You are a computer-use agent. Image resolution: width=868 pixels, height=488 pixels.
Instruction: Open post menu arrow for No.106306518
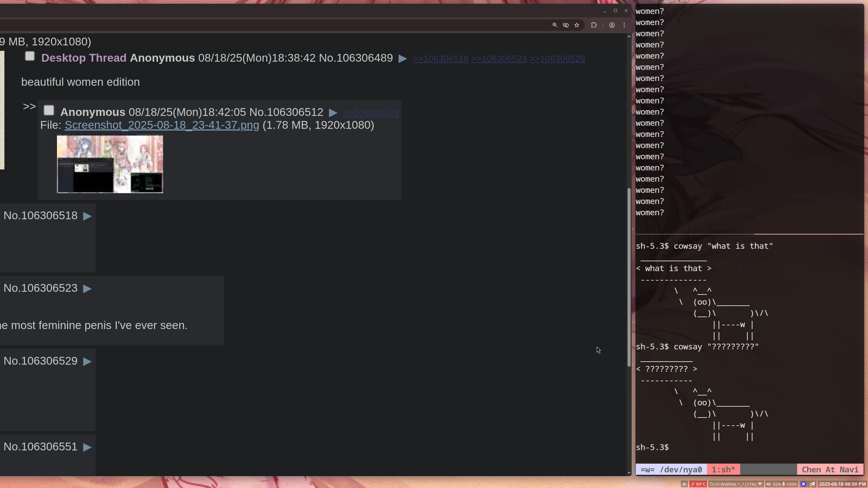pos(87,216)
